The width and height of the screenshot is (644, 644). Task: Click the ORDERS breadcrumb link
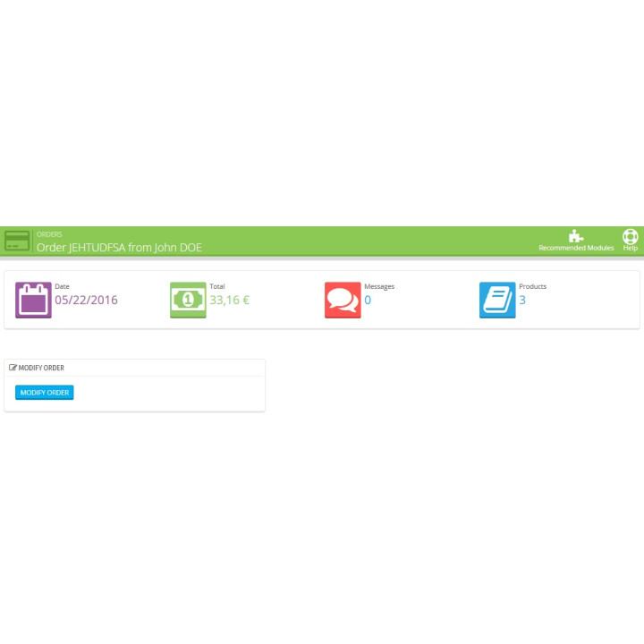(x=49, y=234)
